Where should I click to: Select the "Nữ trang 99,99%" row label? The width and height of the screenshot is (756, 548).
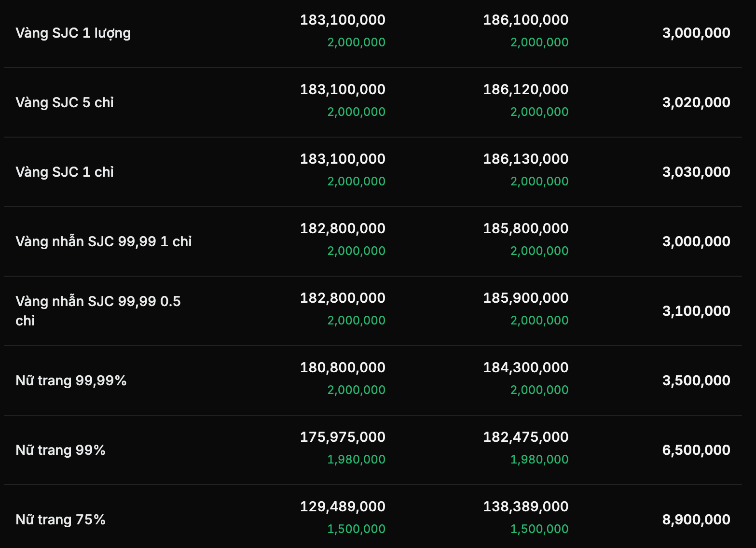tap(71, 380)
